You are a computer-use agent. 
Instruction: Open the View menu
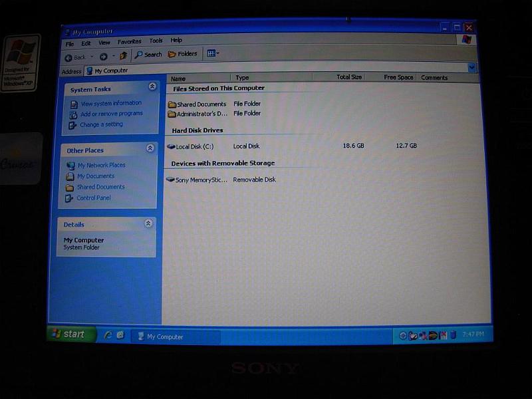104,43
